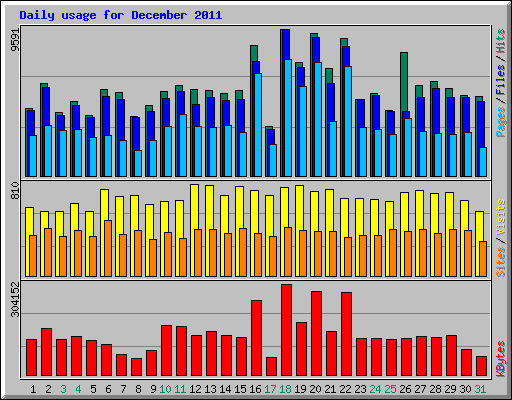Click day 27 on the x-axis
Screen dimensions: 512x400
[420, 389]
